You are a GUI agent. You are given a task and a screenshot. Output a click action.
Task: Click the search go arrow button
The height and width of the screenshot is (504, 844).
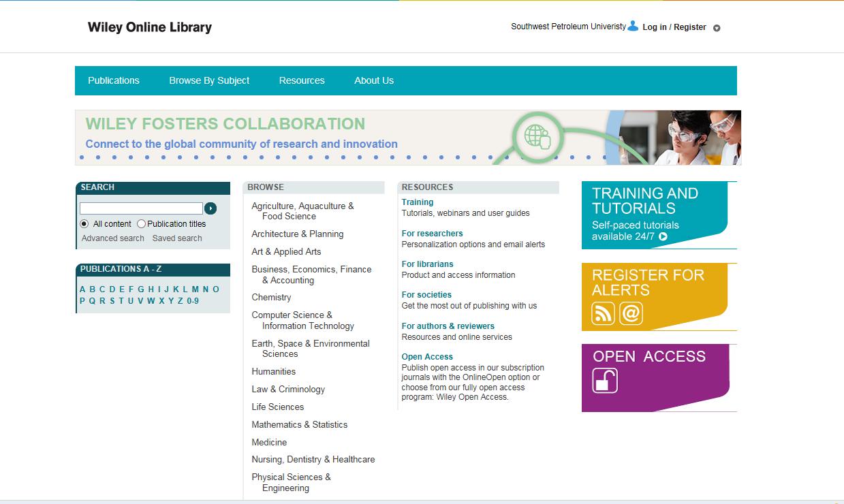[210, 208]
